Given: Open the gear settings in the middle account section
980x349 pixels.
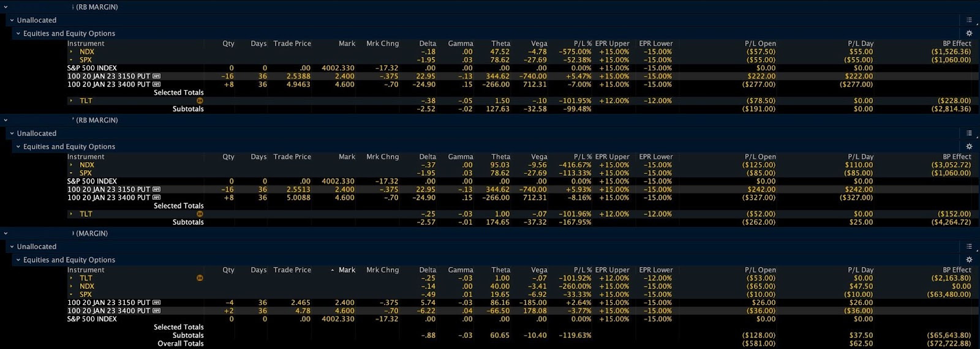Looking at the screenshot, I should pyautogui.click(x=969, y=147).
